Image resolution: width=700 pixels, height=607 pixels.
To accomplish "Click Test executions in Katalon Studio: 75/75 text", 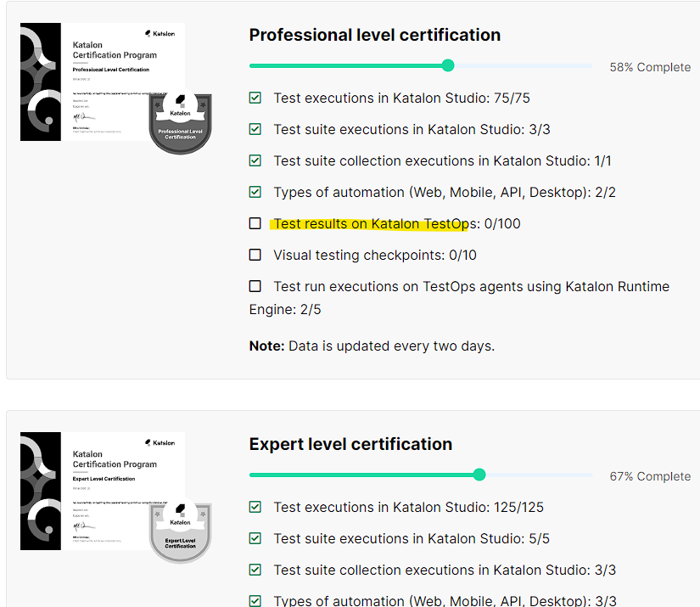I will pos(402,98).
